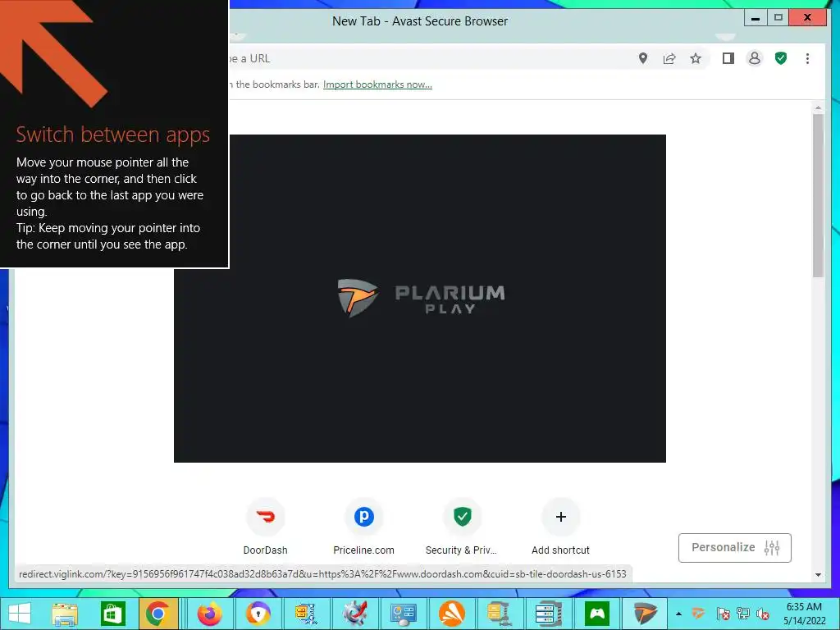Open the network tray icon
The height and width of the screenshot is (630, 840).
(x=743, y=614)
